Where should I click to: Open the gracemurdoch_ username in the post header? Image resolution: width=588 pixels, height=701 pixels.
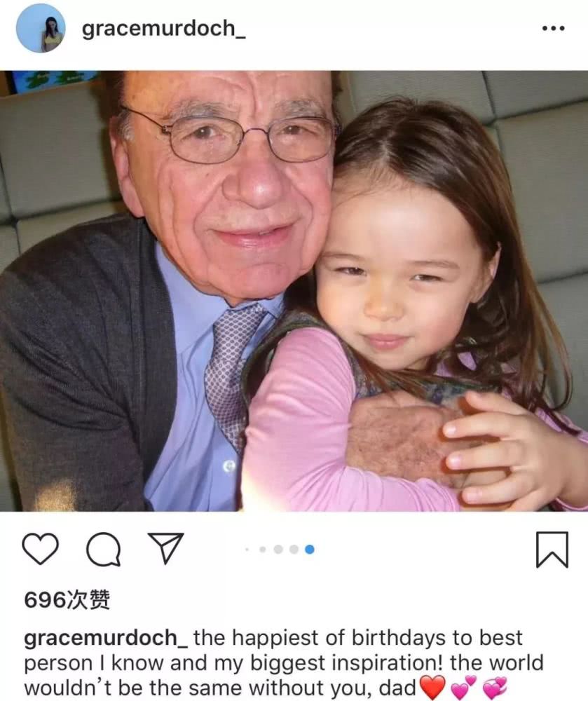pos(163,29)
